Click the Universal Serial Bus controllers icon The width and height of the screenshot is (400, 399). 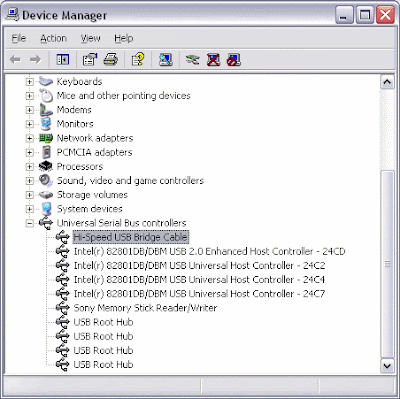coord(46,223)
